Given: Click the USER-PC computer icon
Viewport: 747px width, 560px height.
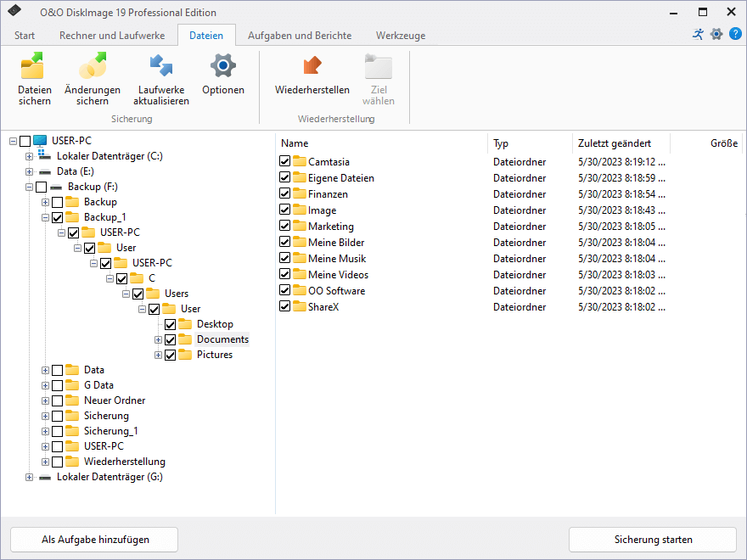Looking at the screenshot, I should [40, 141].
